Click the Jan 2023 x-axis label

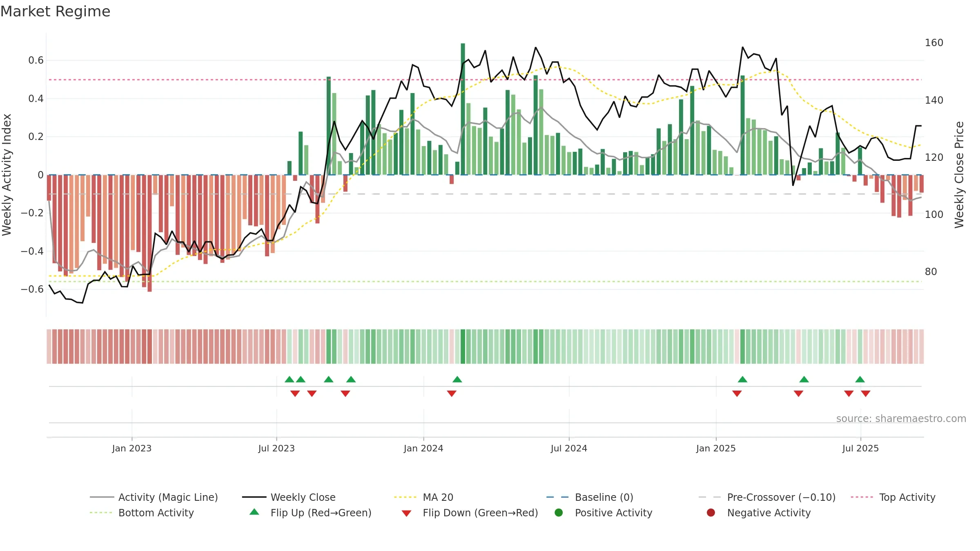click(132, 448)
